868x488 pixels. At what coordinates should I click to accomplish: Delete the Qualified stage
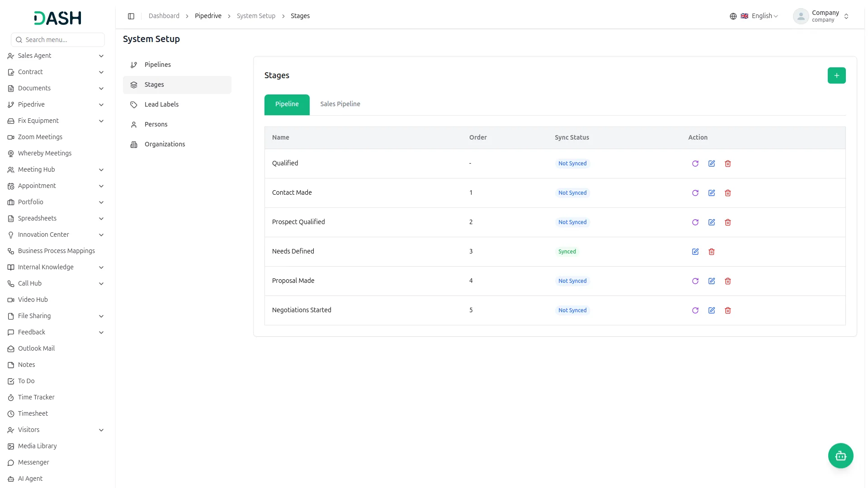[728, 164]
